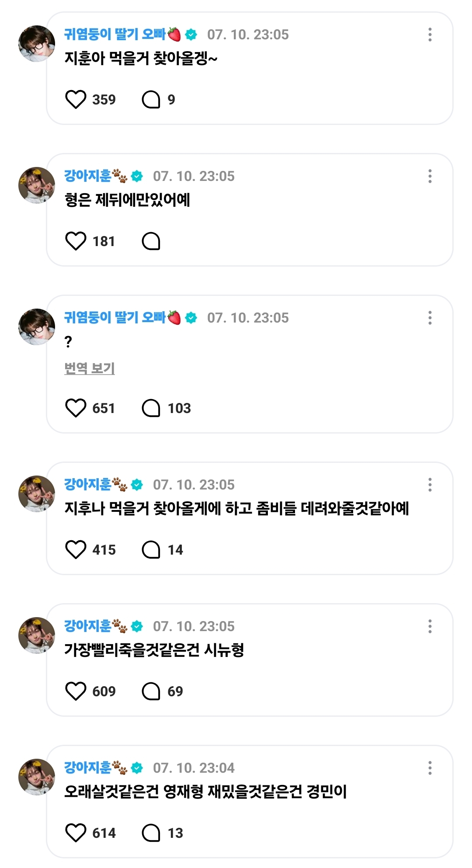The height and width of the screenshot is (868, 472).
Task: View the 103 comments on the "?" post
Action: (151, 408)
